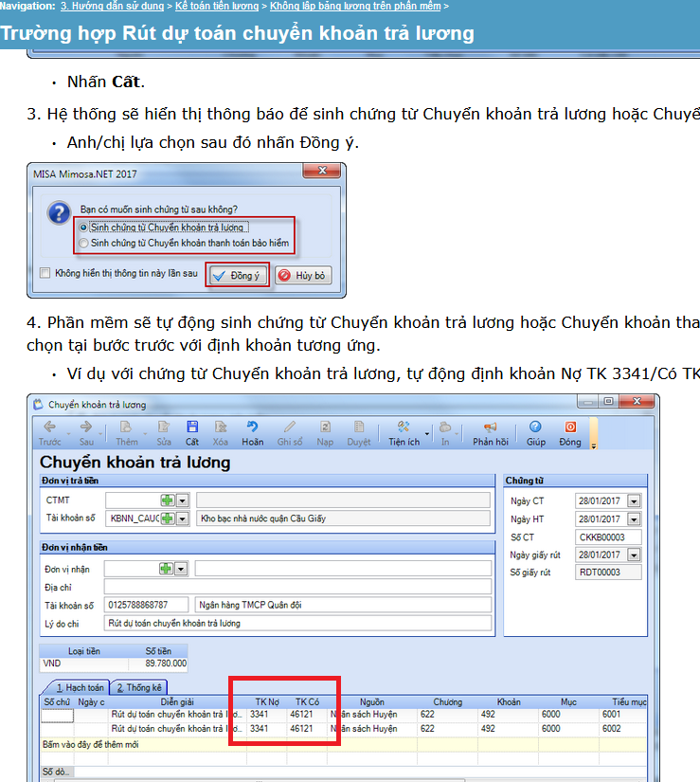Screen dimensions: 700x782
Task: Click the Tiểu mục cell 6001
Action: click(x=622, y=714)
